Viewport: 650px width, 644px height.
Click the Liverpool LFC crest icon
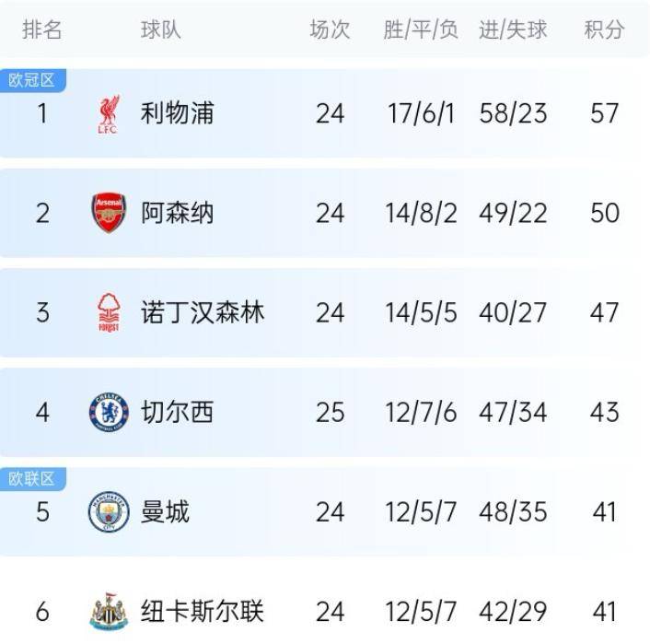[109, 114]
